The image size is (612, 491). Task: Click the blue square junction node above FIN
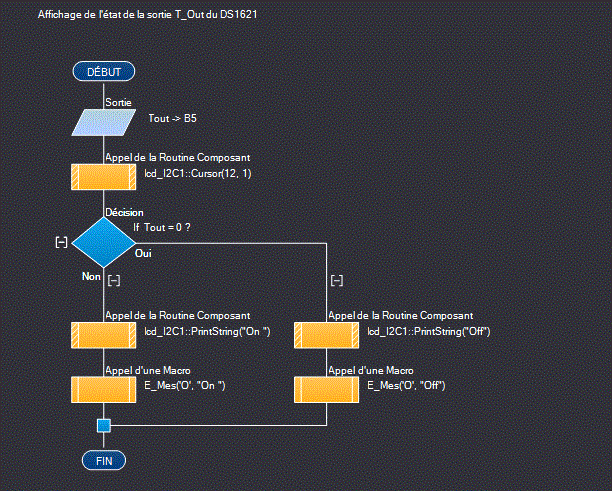103,425
